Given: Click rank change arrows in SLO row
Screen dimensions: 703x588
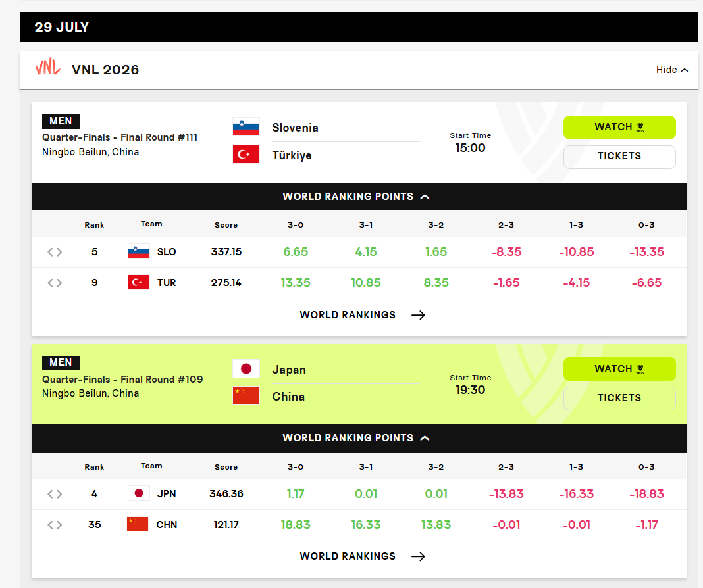Looking at the screenshot, I should click(x=55, y=252).
